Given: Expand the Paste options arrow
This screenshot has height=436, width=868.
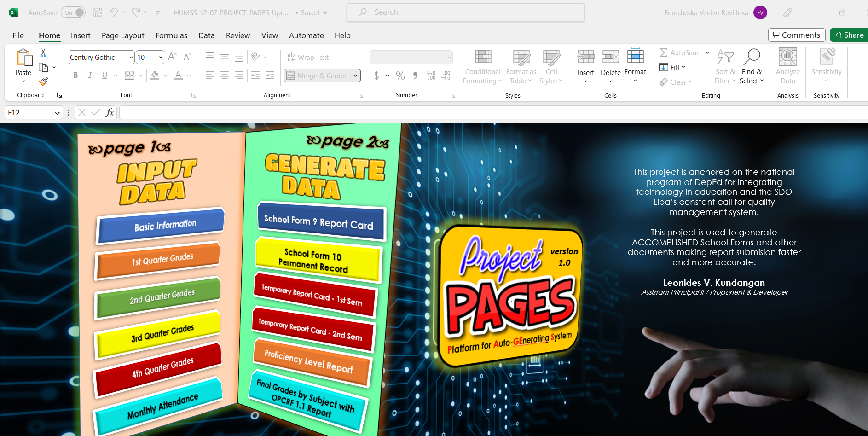Looking at the screenshot, I should coord(23,81).
